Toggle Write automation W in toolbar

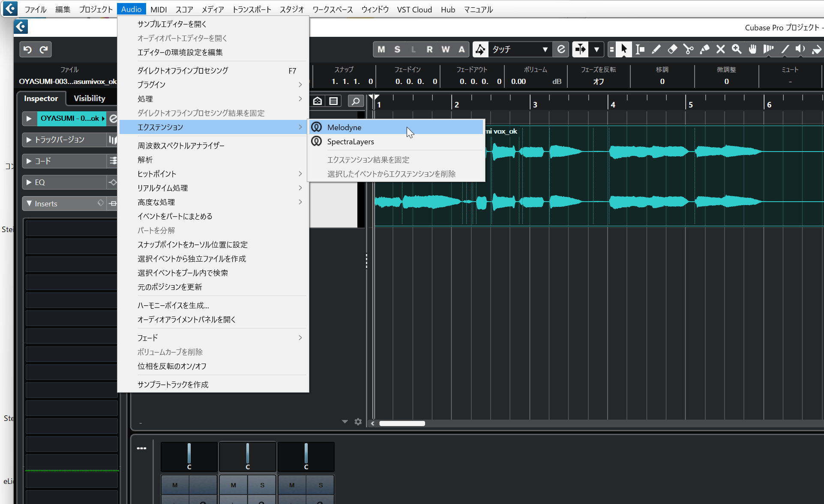[x=446, y=49]
